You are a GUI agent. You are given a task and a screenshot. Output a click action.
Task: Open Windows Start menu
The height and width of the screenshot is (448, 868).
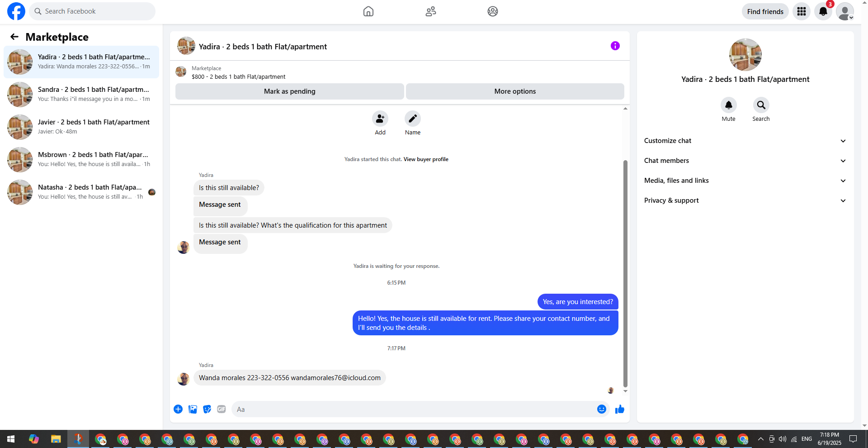[x=11, y=439]
